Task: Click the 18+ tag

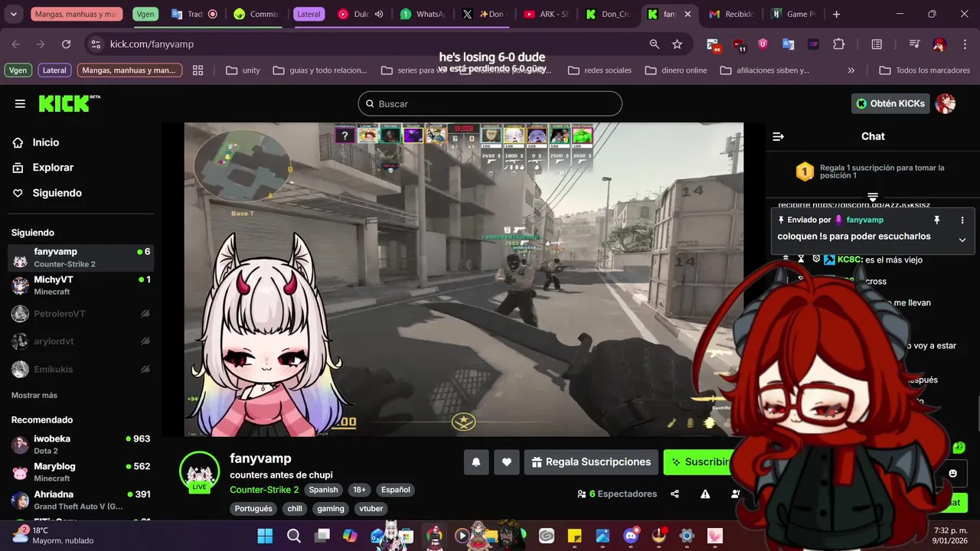Action: point(359,490)
